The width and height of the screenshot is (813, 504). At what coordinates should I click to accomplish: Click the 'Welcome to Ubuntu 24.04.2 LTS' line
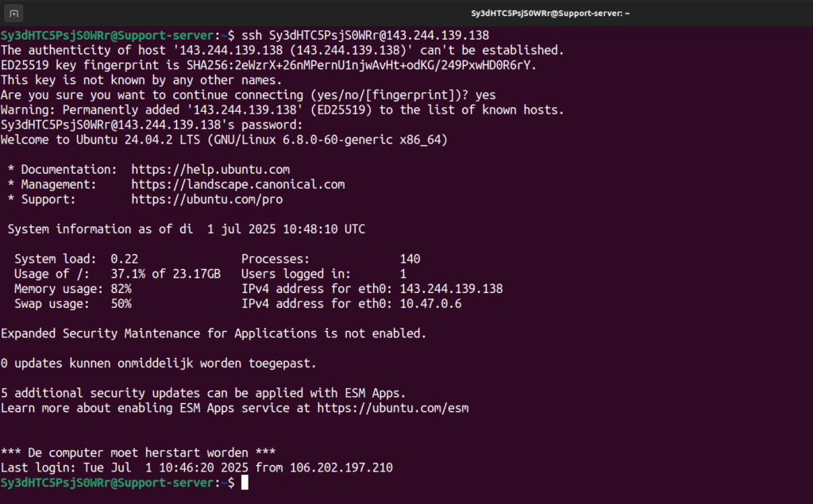pyautogui.click(x=224, y=140)
